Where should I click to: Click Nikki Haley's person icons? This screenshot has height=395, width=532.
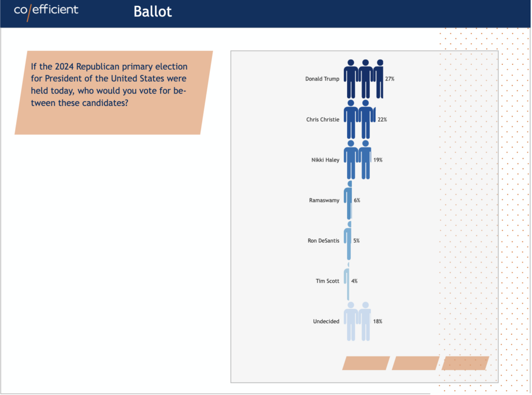357,160
